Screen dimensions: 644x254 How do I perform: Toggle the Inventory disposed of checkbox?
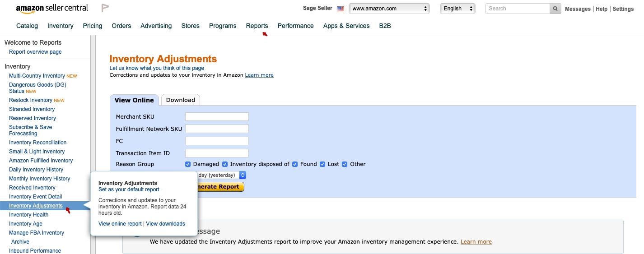coord(225,164)
